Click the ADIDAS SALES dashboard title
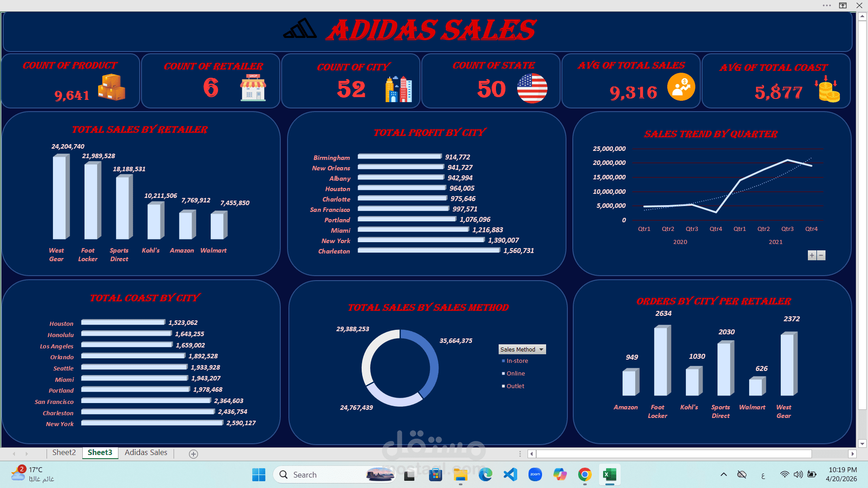 click(431, 30)
